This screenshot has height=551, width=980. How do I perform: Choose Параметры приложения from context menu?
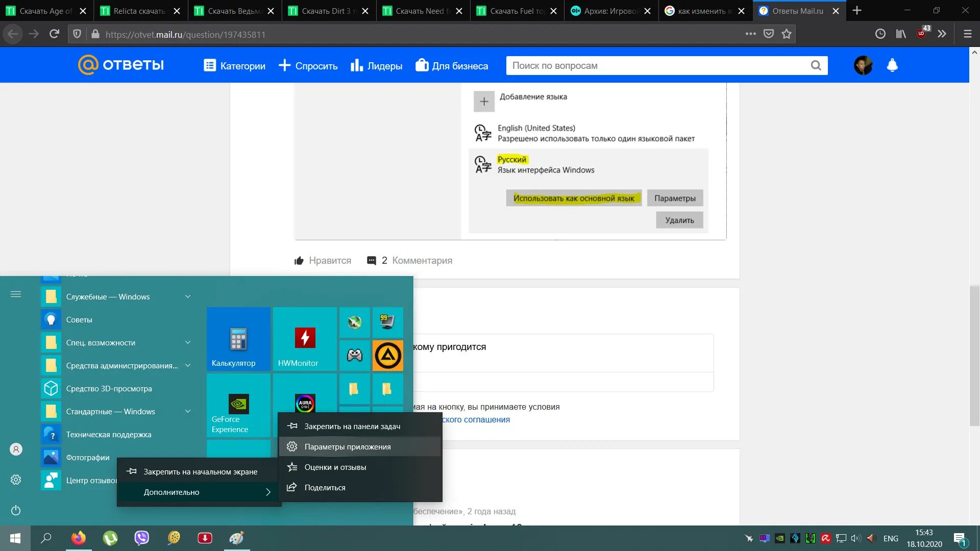[x=348, y=446]
